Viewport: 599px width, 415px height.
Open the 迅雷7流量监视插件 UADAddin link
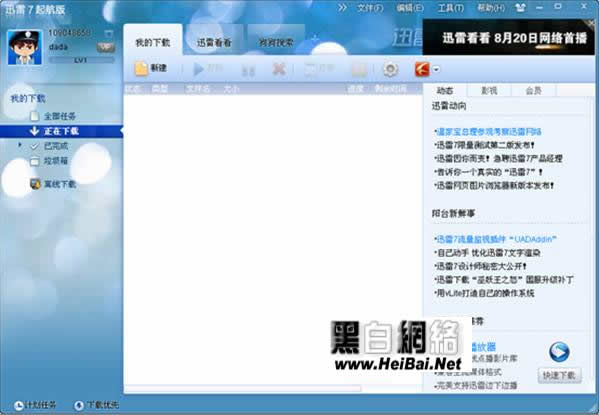496,239
